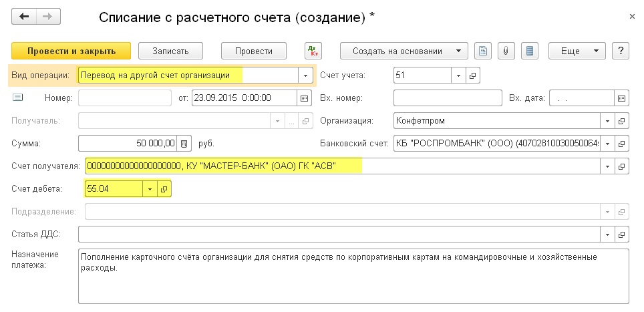
Task: Go forward with the right arrow button
Action: tap(48, 17)
